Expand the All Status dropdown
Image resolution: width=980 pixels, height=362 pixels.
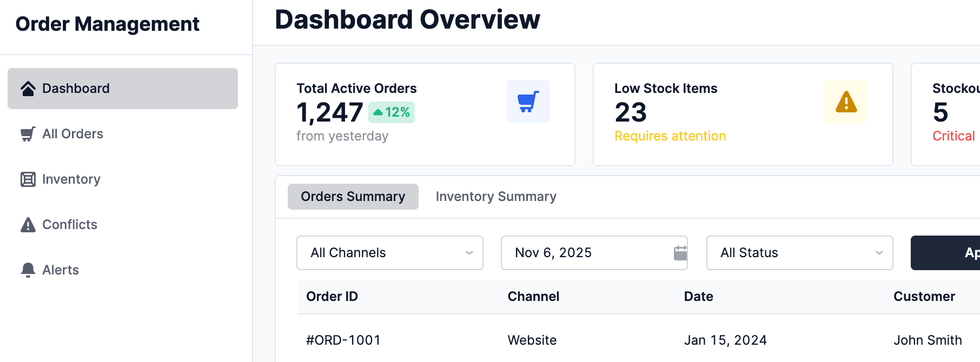click(x=798, y=253)
